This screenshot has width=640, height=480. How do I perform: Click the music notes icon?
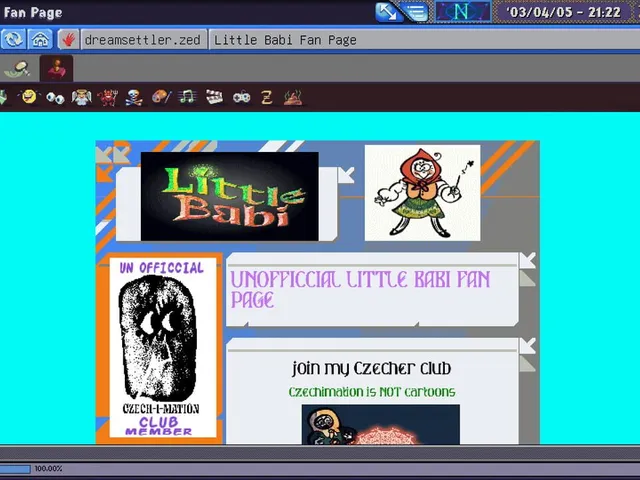tap(187, 97)
